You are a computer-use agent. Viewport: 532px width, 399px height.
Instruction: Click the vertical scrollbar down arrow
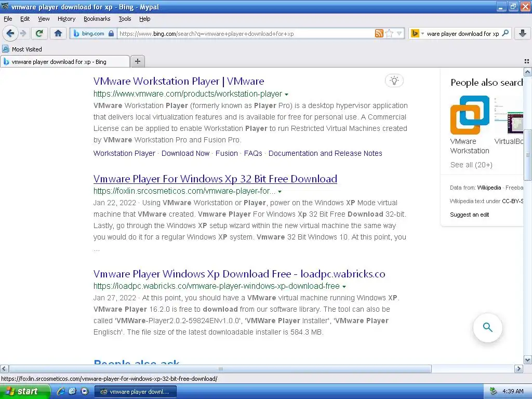tap(527, 360)
